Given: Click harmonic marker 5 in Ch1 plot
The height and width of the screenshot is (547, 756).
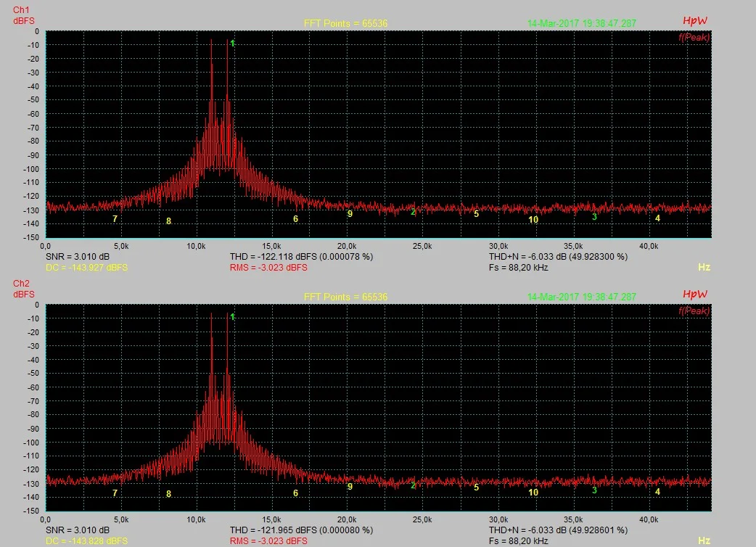Looking at the screenshot, I should pos(477,213).
